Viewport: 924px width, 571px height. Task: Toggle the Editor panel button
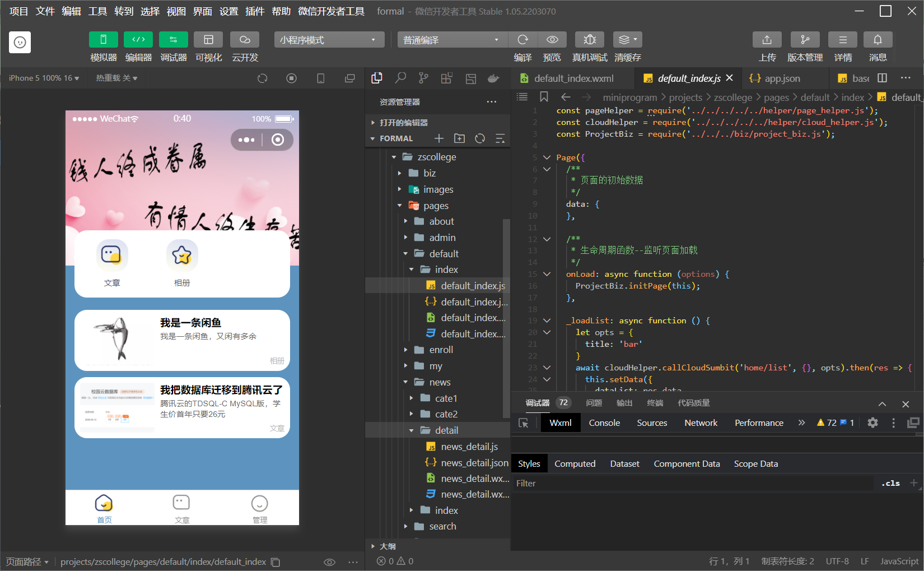pyautogui.click(x=138, y=40)
